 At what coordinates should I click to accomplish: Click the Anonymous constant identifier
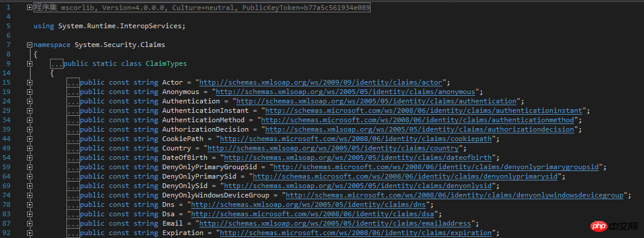pos(181,92)
